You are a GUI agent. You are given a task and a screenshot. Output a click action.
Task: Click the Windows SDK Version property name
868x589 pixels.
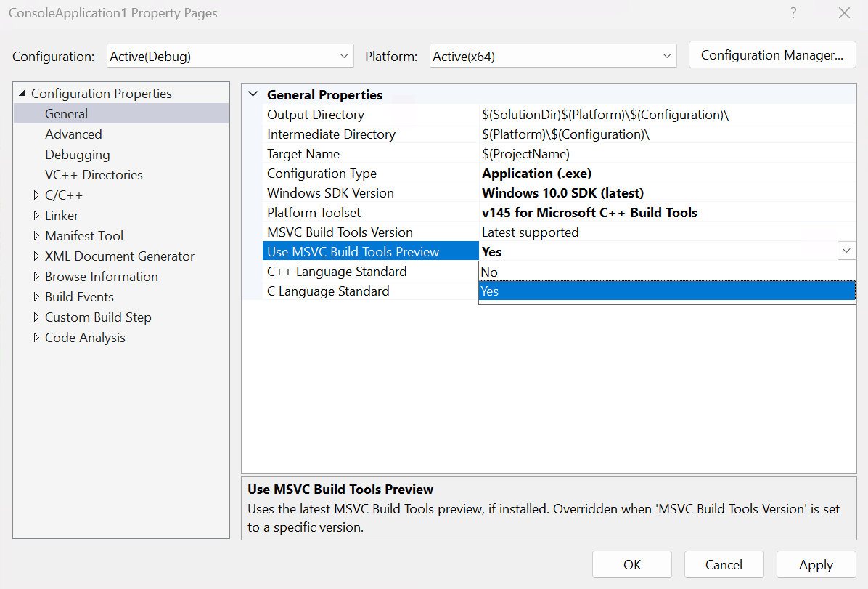pos(330,193)
